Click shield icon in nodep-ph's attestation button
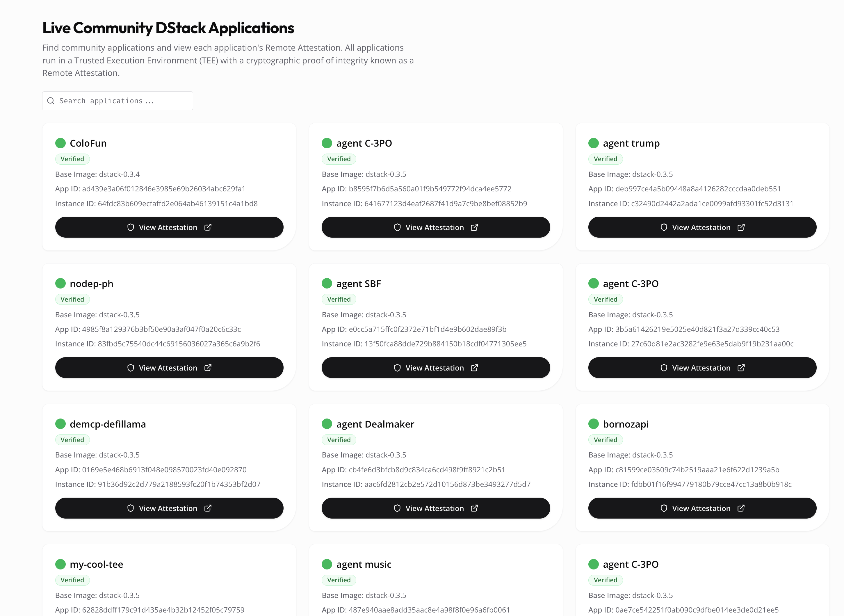The height and width of the screenshot is (616, 844). [131, 368]
